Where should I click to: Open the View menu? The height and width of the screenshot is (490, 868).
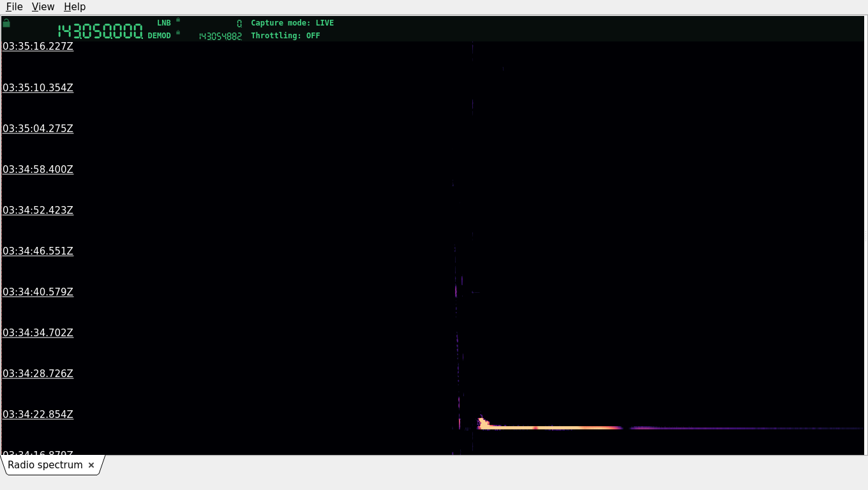pyautogui.click(x=43, y=6)
